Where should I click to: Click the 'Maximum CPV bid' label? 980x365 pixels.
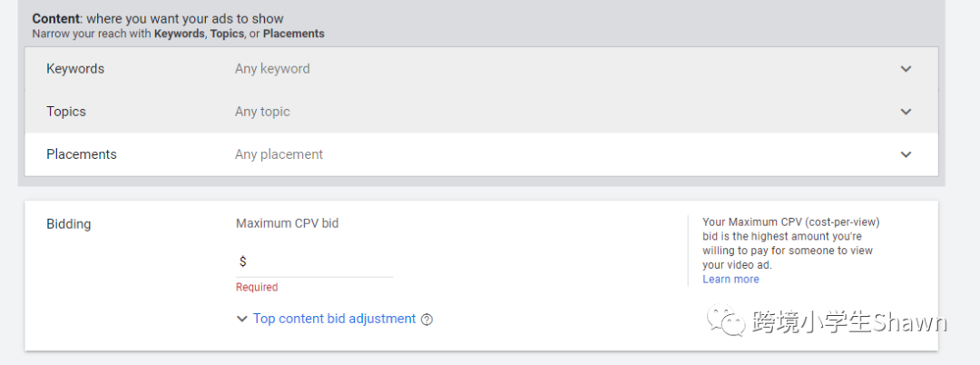click(287, 223)
